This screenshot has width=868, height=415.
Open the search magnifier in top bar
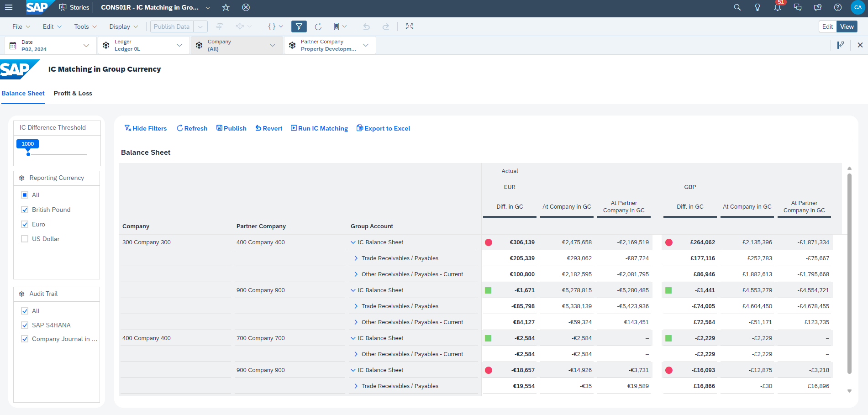(x=737, y=7)
